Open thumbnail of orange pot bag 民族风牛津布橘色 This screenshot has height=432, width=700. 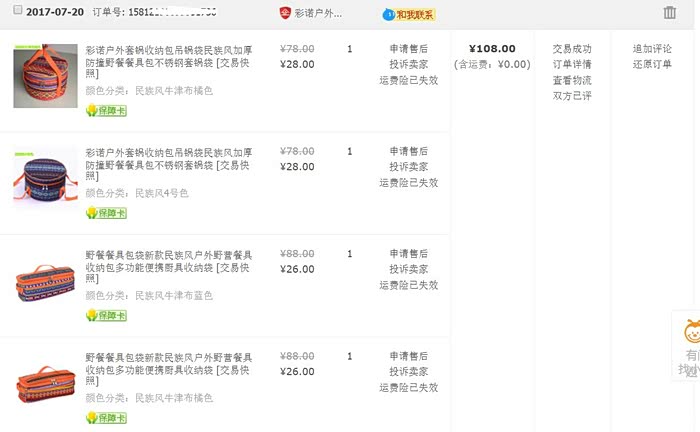45,76
